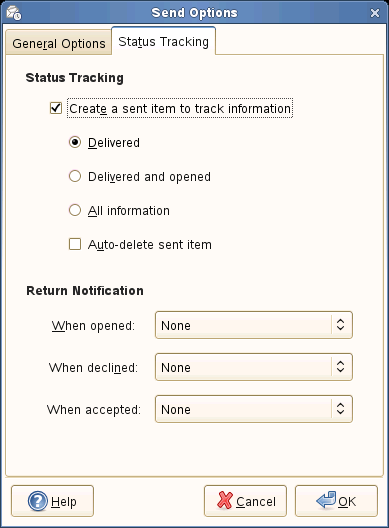
Task: Select the Delivered radio button
Action: pos(75,142)
